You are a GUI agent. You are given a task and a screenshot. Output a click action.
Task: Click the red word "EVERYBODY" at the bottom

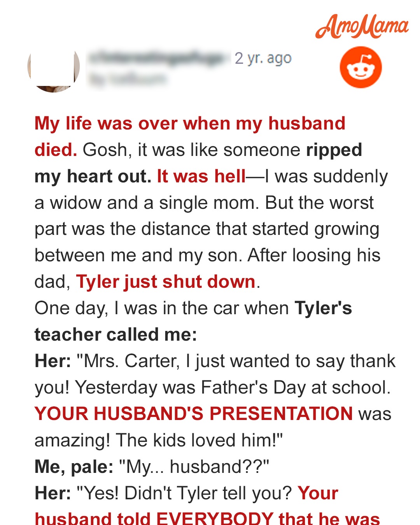pos(215,519)
